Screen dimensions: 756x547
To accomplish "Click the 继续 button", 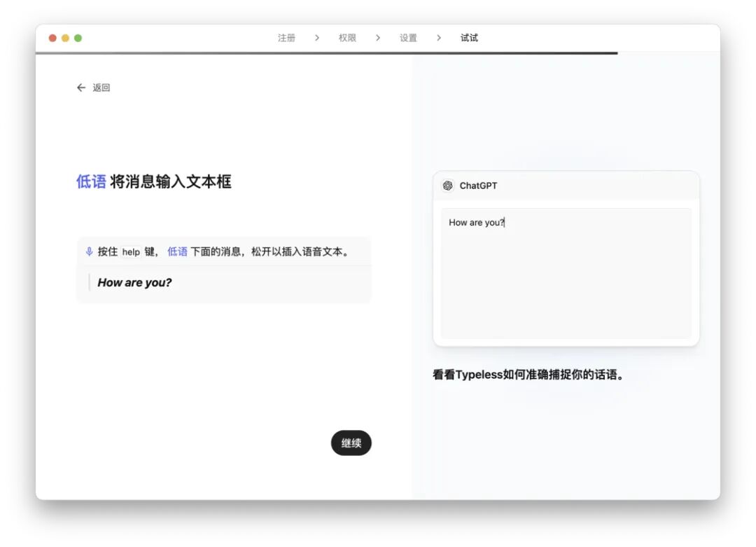I will pyautogui.click(x=351, y=443).
